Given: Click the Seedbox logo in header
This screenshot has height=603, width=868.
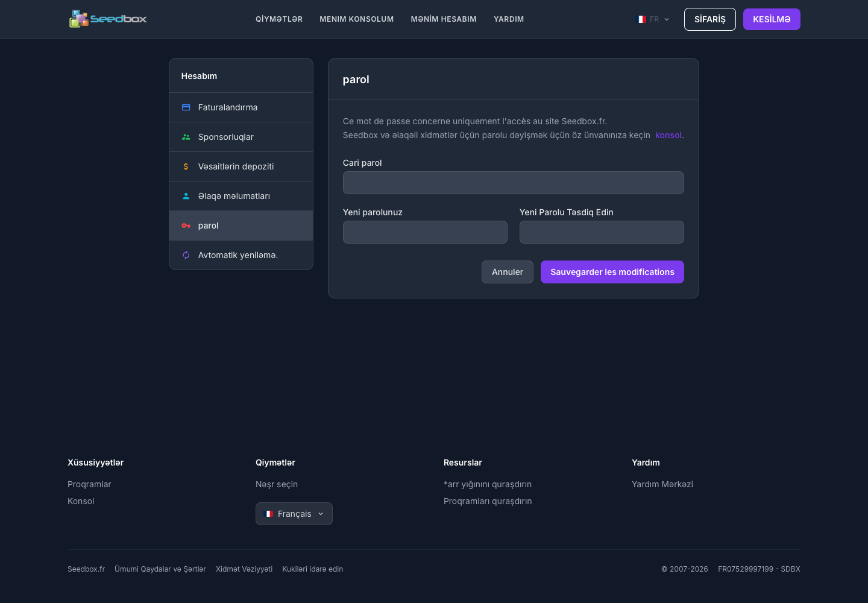Looking at the screenshot, I should click(x=108, y=19).
